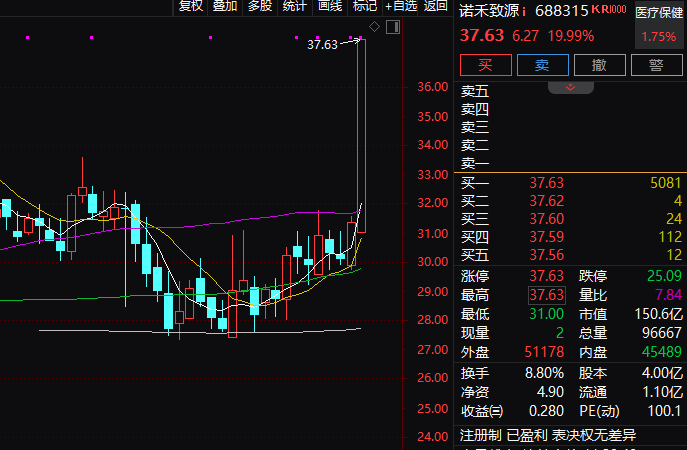Viewport: 687px width, 450px height.
Task: Click boxed 最高 value 37.63
Action: tap(546, 295)
